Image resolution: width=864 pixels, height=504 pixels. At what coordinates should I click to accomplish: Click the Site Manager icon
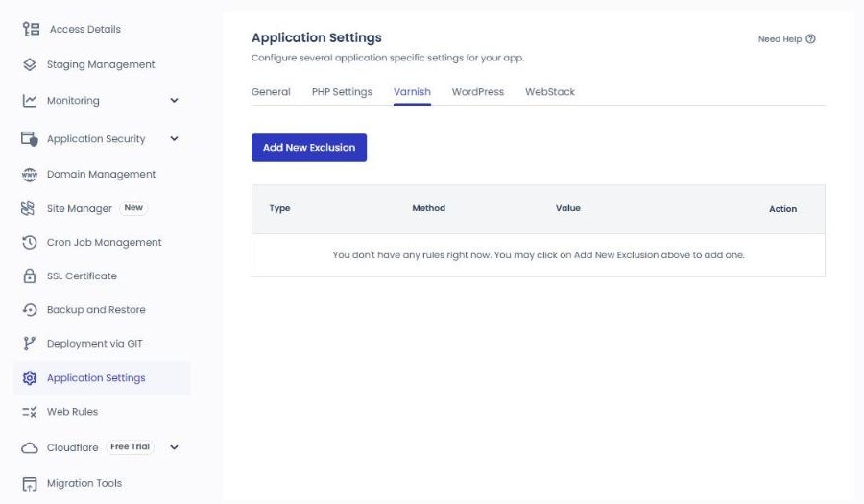pyautogui.click(x=28, y=208)
